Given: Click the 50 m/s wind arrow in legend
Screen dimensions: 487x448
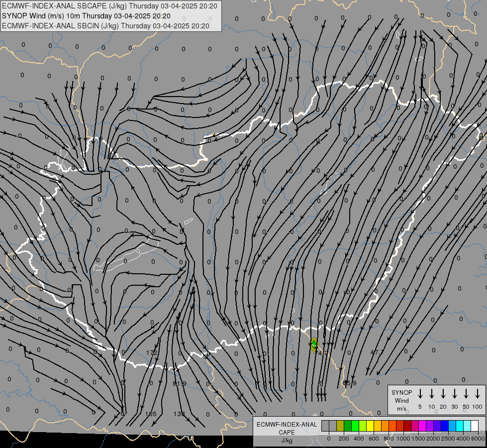Looking at the screenshot, I should [466, 394].
